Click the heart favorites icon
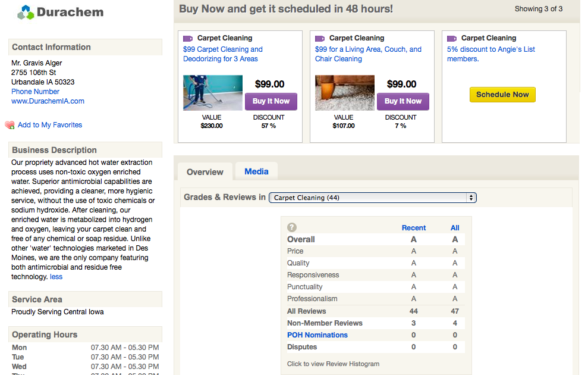Screen dimensions: 588x375 coord(10,125)
